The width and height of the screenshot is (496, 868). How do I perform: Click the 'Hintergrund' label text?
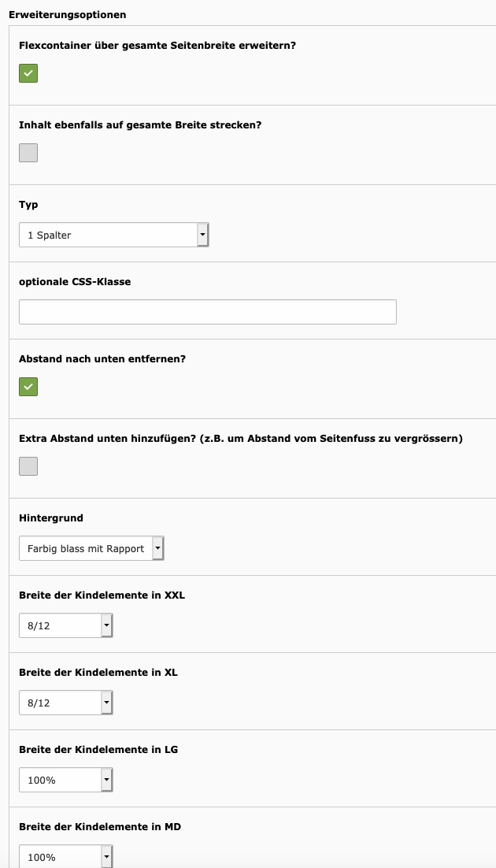pos(51,517)
